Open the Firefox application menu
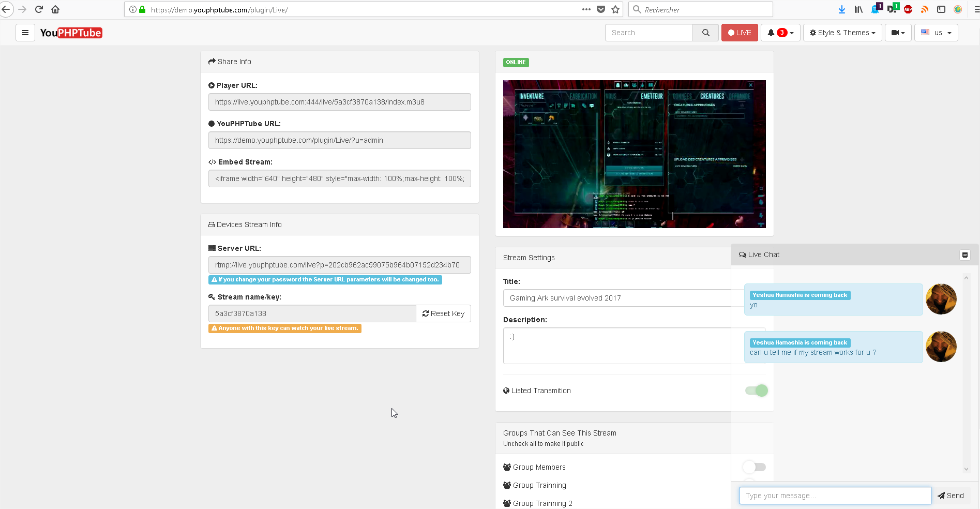This screenshot has width=980, height=509. click(976, 9)
